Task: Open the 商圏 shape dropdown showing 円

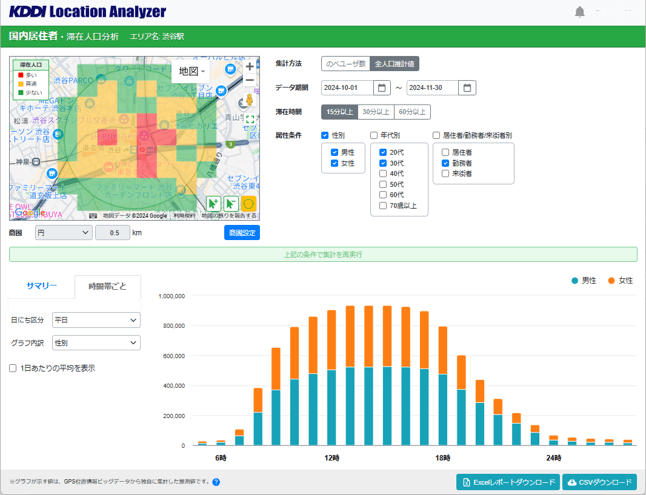Action: click(x=63, y=233)
